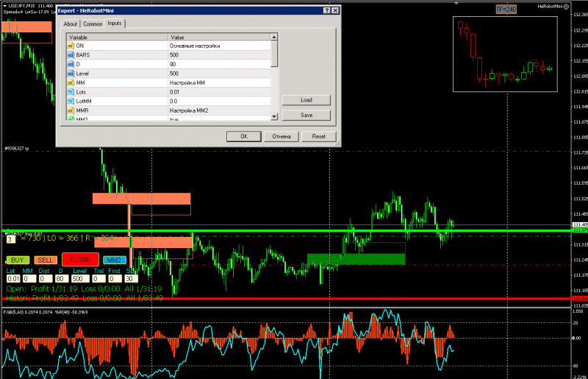Click the MM input field on chart panel

click(x=29, y=279)
